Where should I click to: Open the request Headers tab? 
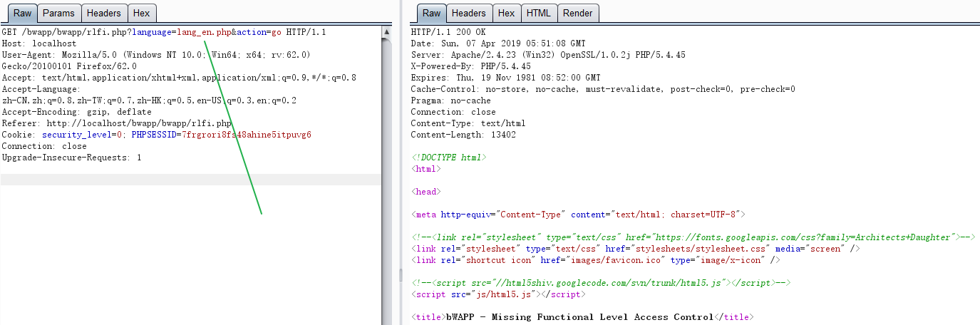(x=104, y=13)
